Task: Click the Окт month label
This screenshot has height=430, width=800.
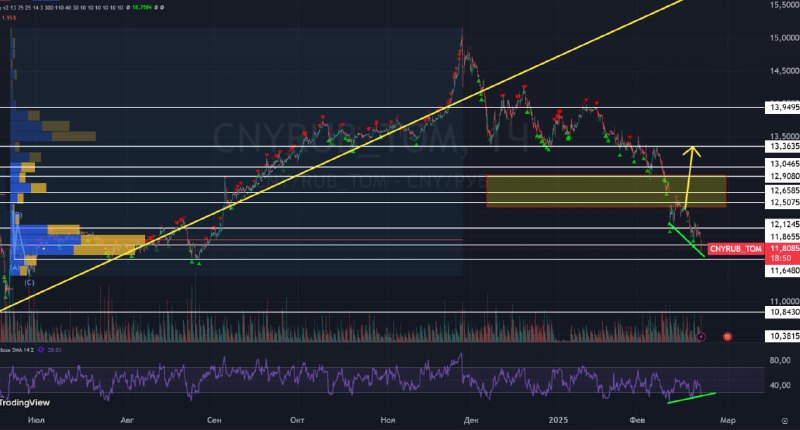Action: pyautogui.click(x=297, y=420)
